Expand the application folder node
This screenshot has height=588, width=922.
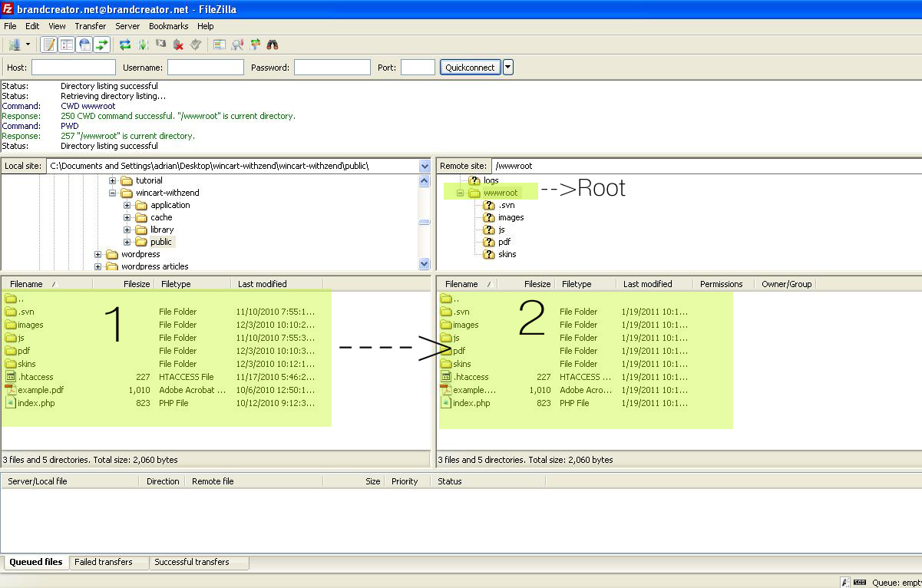[127, 206]
